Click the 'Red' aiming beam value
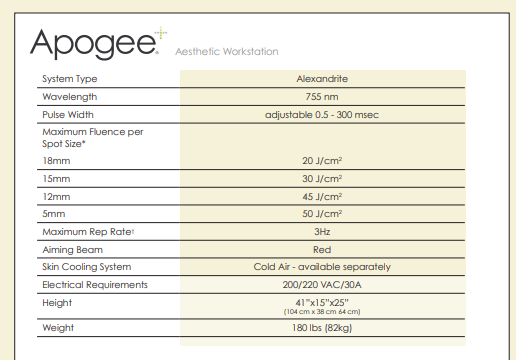The image size is (516, 360). point(322,250)
